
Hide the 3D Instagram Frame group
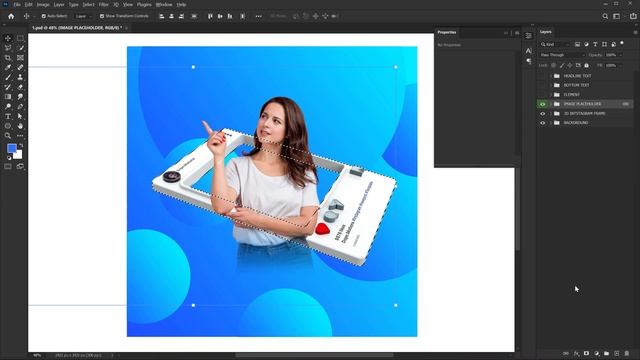(x=542, y=113)
